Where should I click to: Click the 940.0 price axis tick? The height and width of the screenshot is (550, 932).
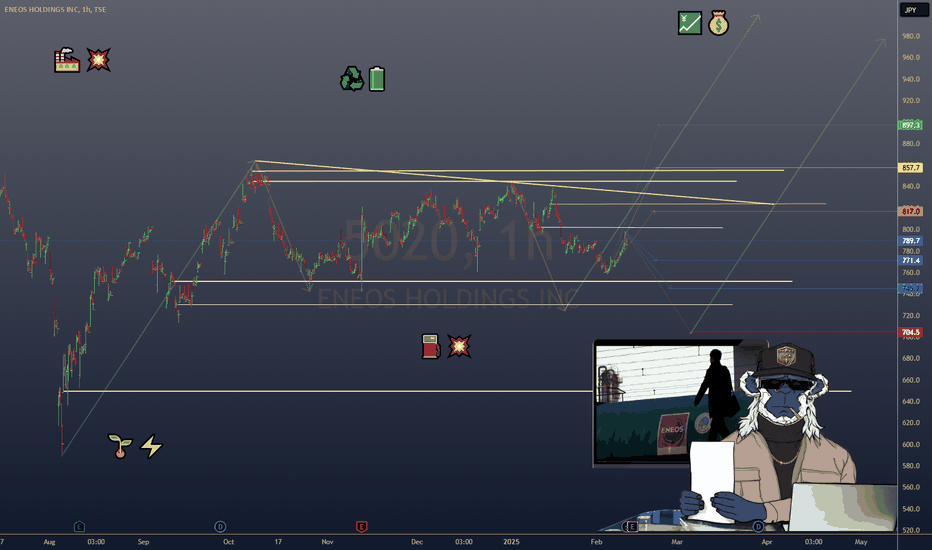coord(911,79)
